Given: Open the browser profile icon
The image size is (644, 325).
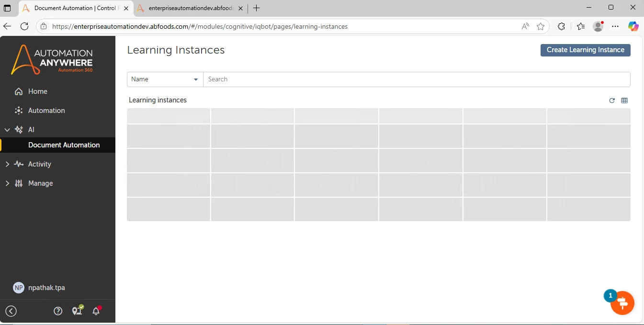Looking at the screenshot, I should click(x=598, y=26).
